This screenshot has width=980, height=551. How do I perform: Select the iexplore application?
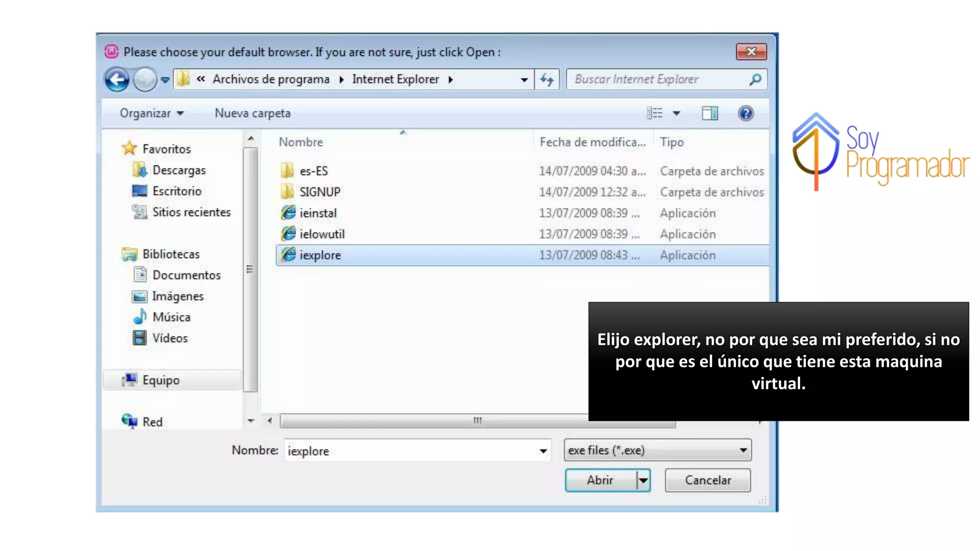(x=523, y=255)
